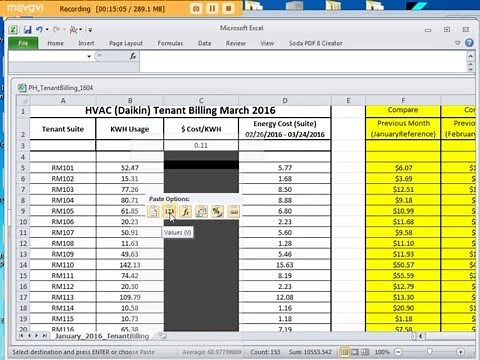Select column D header
This screenshot has width=480, height=360.
point(285,100)
